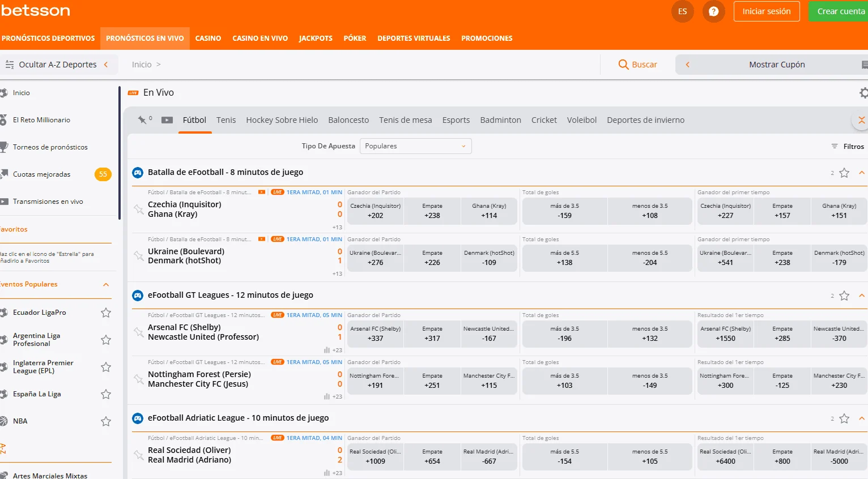The height and width of the screenshot is (479, 868).
Task: Click Batalla de eFootball league gamepad icon
Action: point(138,172)
